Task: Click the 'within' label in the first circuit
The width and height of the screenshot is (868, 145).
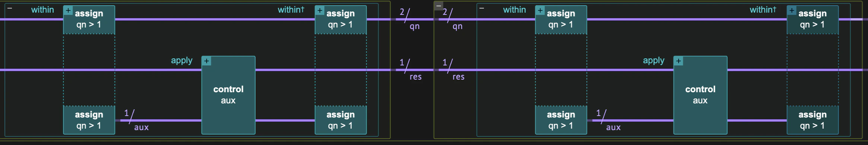Action: pos(42,10)
